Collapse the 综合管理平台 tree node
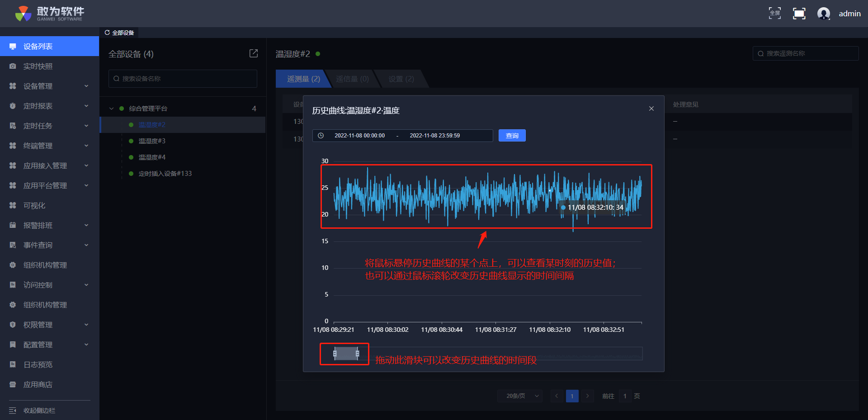This screenshot has width=868, height=420. (x=111, y=109)
